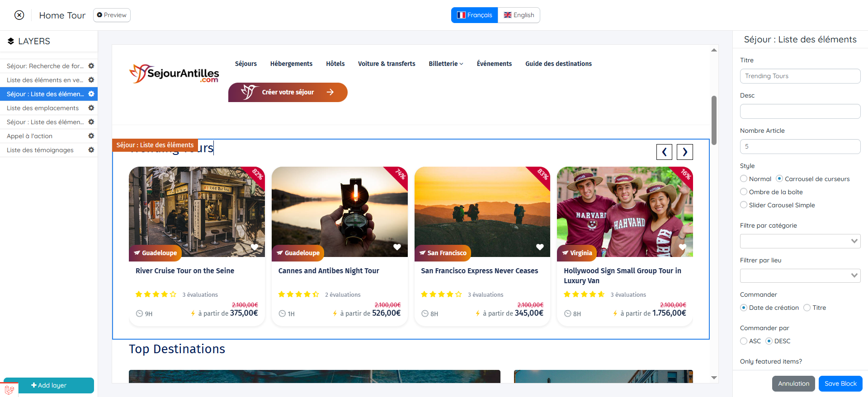The height and width of the screenshot is (397, 868).
Task: Open the Filtre par catégorie dropdown
Action: (800, 241)
